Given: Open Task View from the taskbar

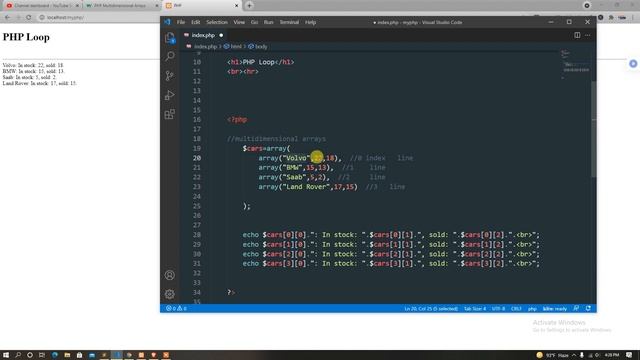Looking at the screenshot, I should 42,355.
